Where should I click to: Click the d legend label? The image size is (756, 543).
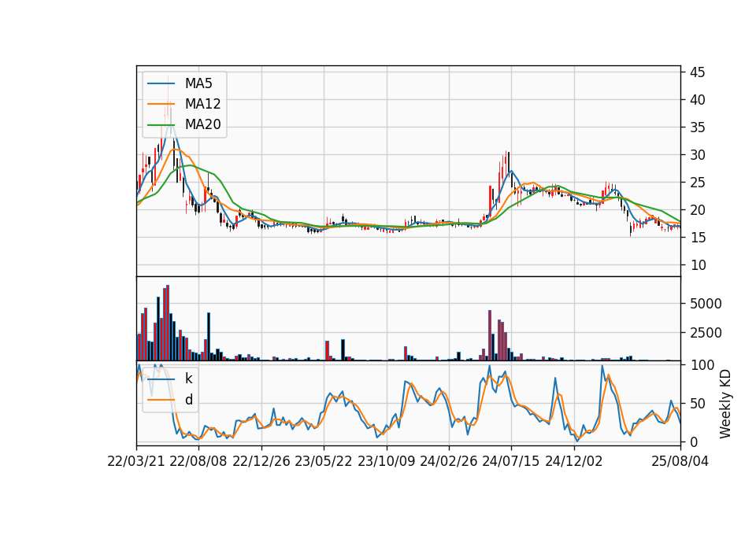pyautogui.click(x=189, y=400)
